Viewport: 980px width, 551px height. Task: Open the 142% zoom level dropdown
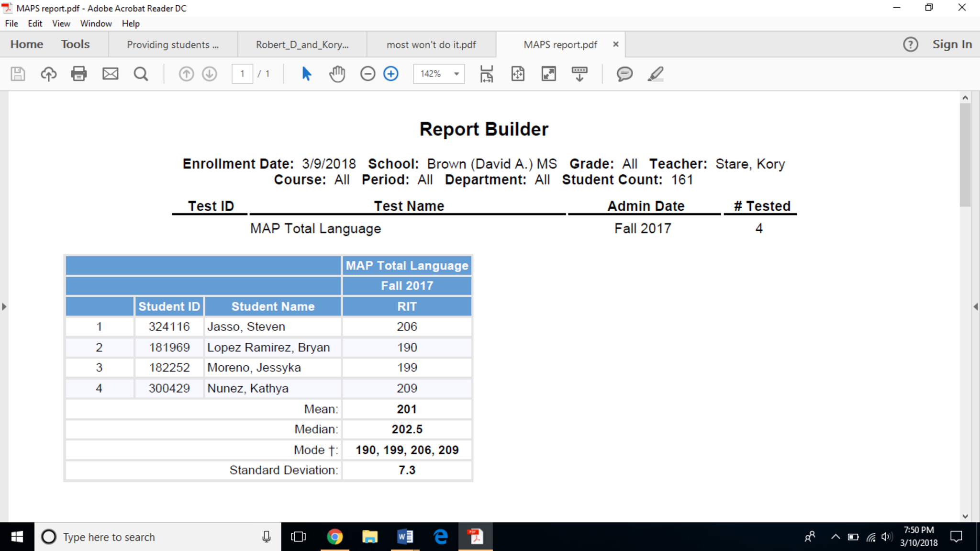pyautogui.click(x=457, y=74)
